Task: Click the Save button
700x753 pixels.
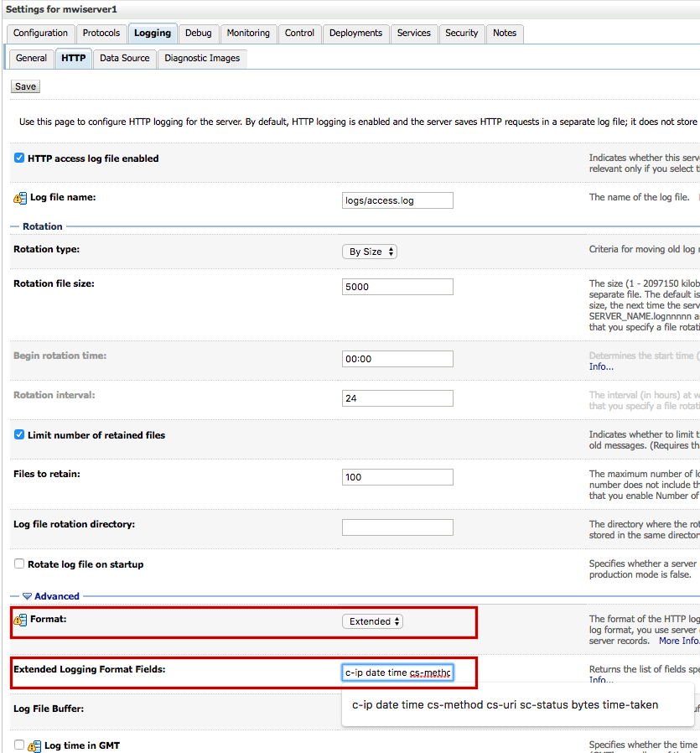Action: [25, 86]
